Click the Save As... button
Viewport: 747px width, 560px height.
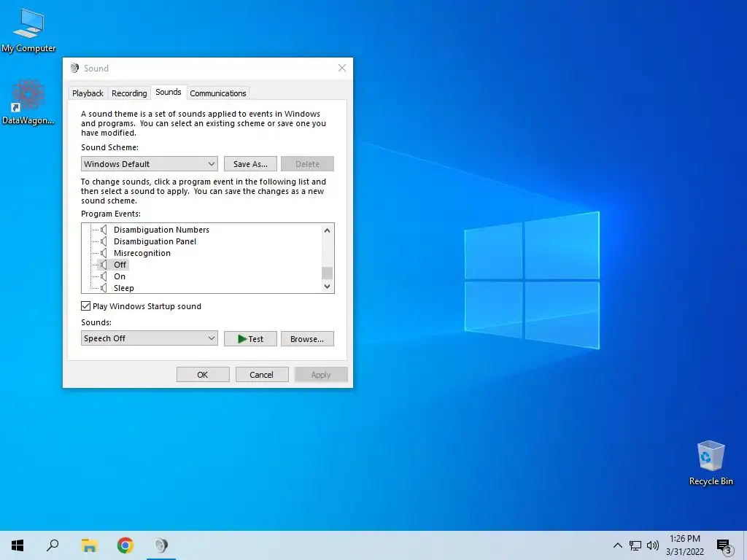coord(251,164)
